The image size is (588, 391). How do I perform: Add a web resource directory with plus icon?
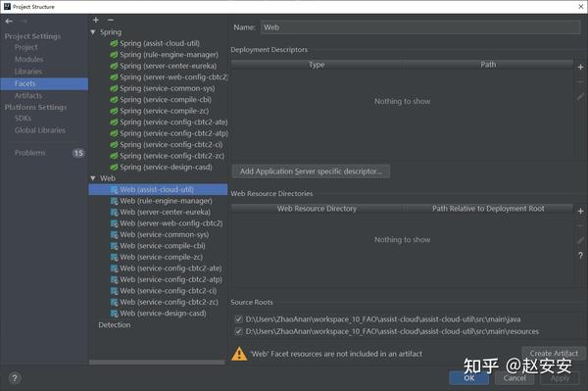pyautogui.click(x=580, y=211)
